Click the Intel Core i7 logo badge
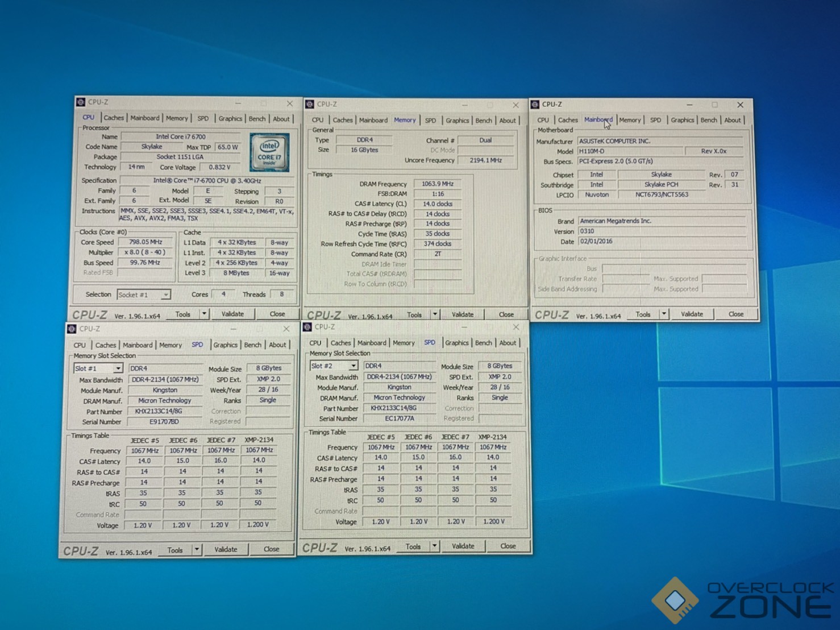 click(269, 152)
